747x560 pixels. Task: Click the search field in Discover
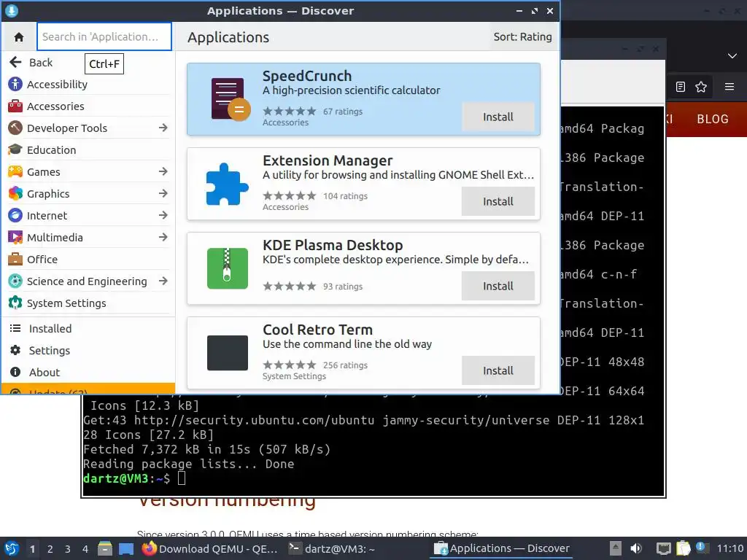pos(104,36)
